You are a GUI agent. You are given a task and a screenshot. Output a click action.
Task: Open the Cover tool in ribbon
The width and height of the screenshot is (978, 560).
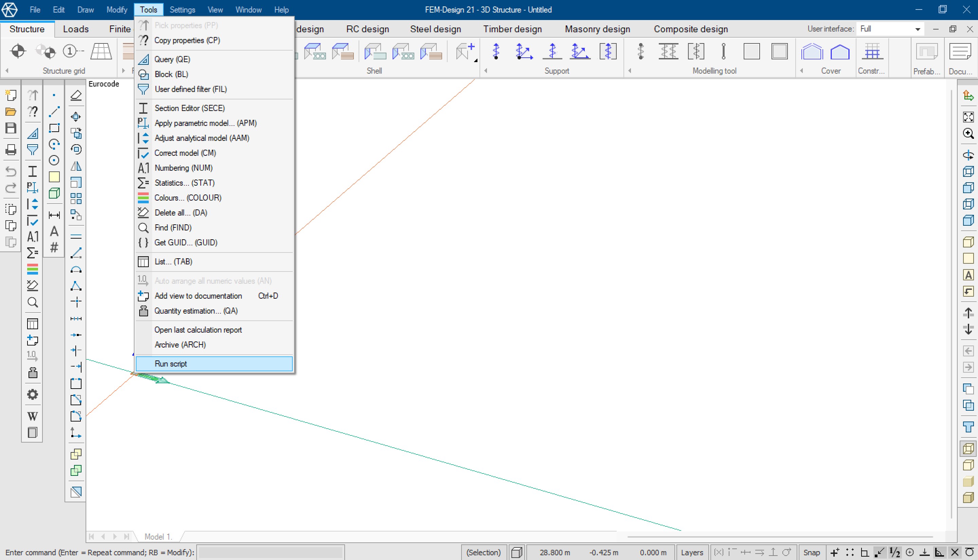[812, 51]
